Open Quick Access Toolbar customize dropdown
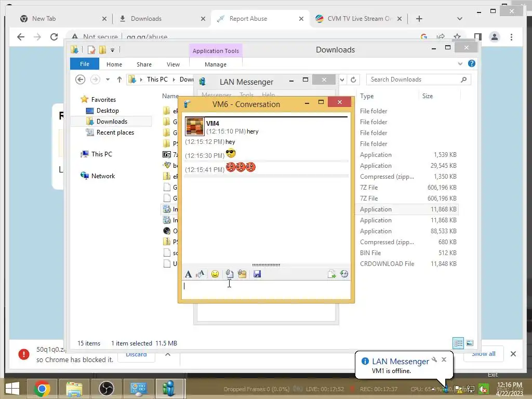The height and width of the screenshot is (399, 532). (112, 50)
